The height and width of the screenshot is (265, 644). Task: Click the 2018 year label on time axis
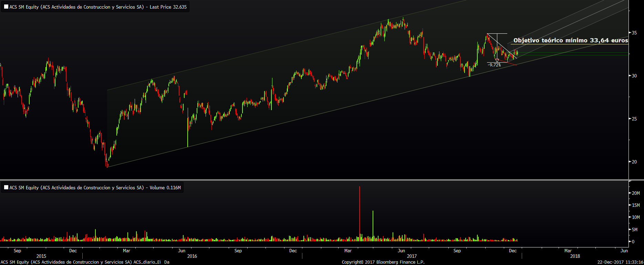pos(575,256)
